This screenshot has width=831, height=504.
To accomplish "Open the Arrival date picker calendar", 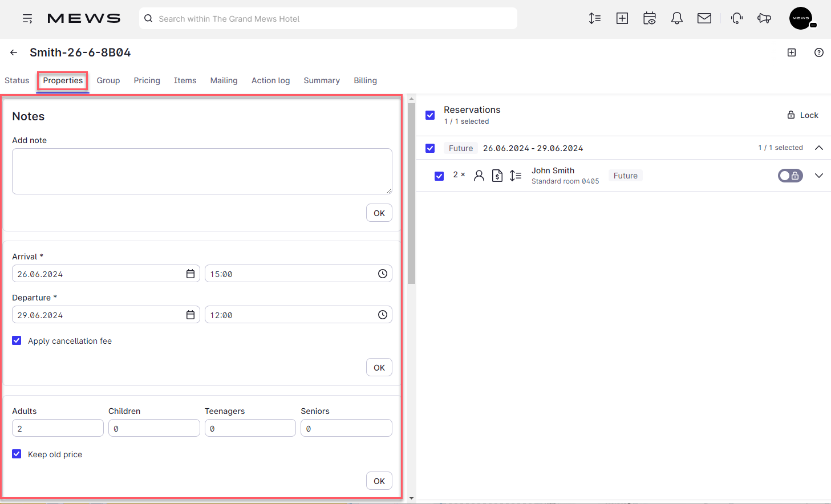I will (x=190, y=274).
